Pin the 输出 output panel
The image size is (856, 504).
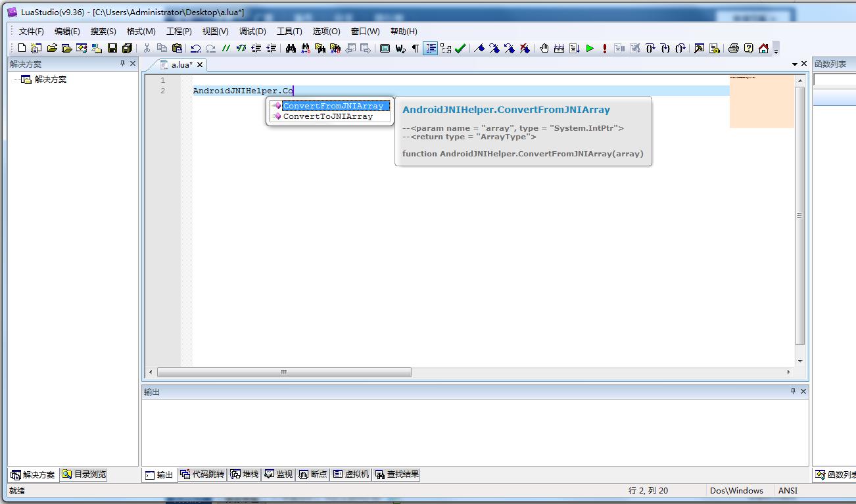tap(793, 391)
